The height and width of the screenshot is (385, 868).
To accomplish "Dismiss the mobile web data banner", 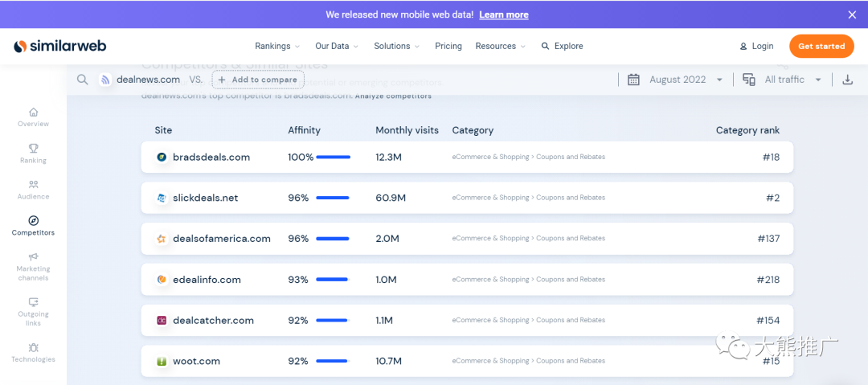I will pos(852,14).
